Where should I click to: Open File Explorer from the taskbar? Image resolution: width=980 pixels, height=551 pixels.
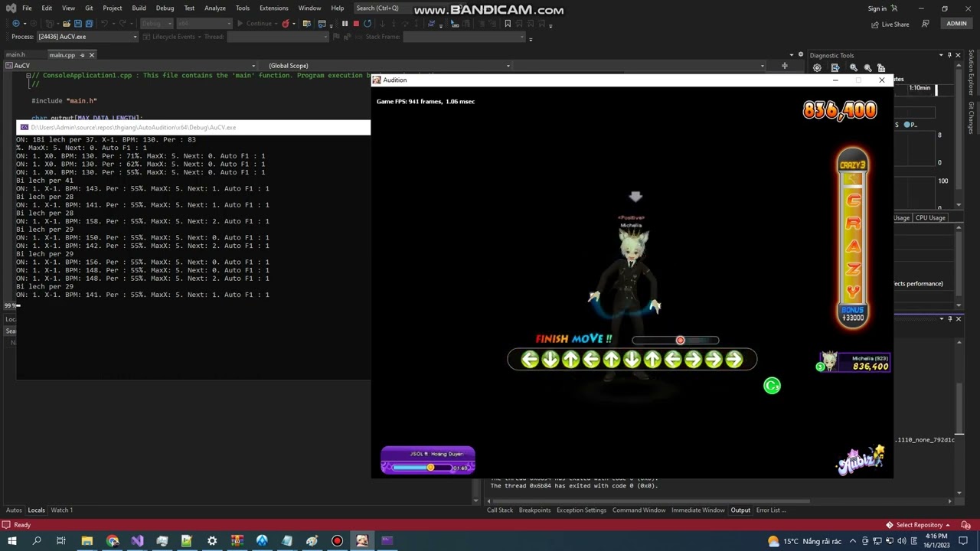pos(87,541)
